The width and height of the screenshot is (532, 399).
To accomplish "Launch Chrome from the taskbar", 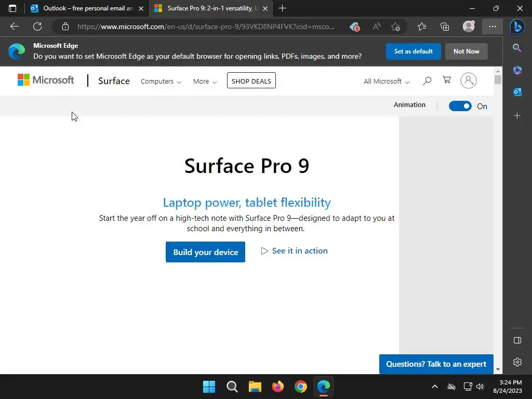I will coord(301,387).
